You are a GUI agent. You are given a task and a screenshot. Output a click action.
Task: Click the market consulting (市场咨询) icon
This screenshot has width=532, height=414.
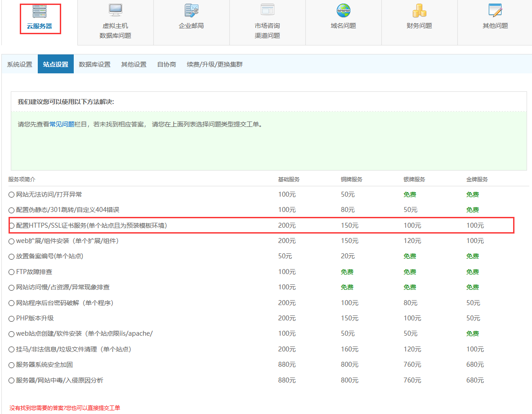267,10
